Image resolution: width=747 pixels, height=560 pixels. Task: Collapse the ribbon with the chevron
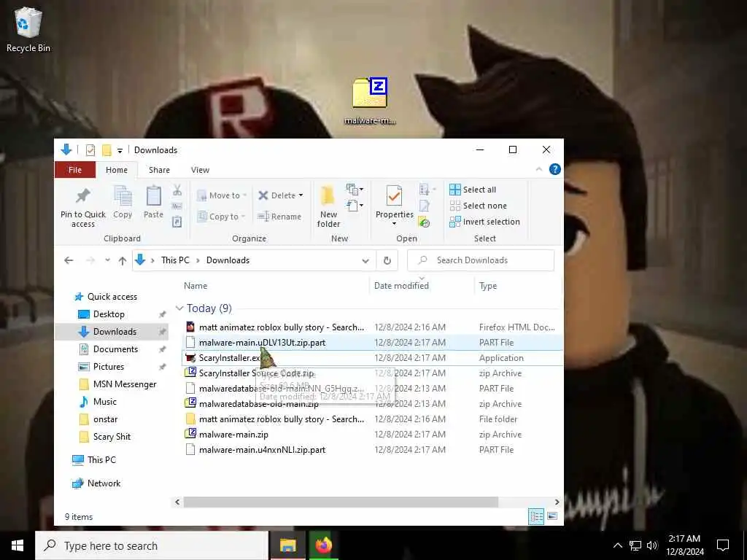click(539, 169)
